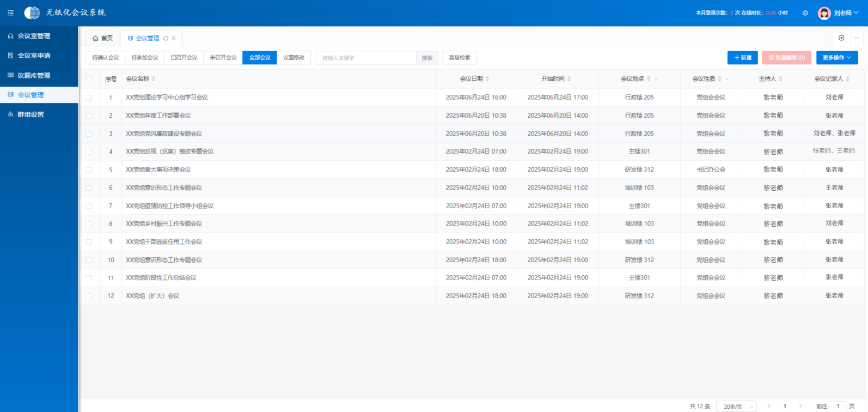
Task: Switch to the 议题修改 tab
Action: coord(294,57)
